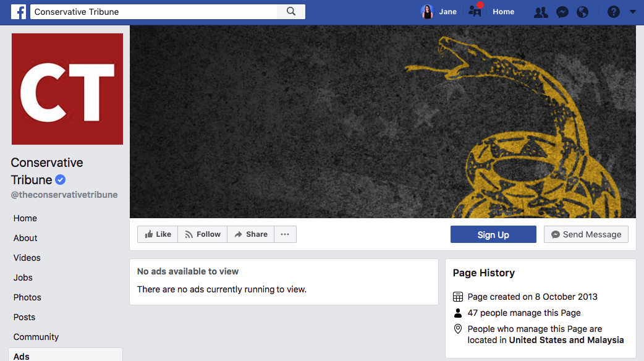Click the calendar icon beside the page creation date
This screenshot has height=361, width=644.
point(458,297)
